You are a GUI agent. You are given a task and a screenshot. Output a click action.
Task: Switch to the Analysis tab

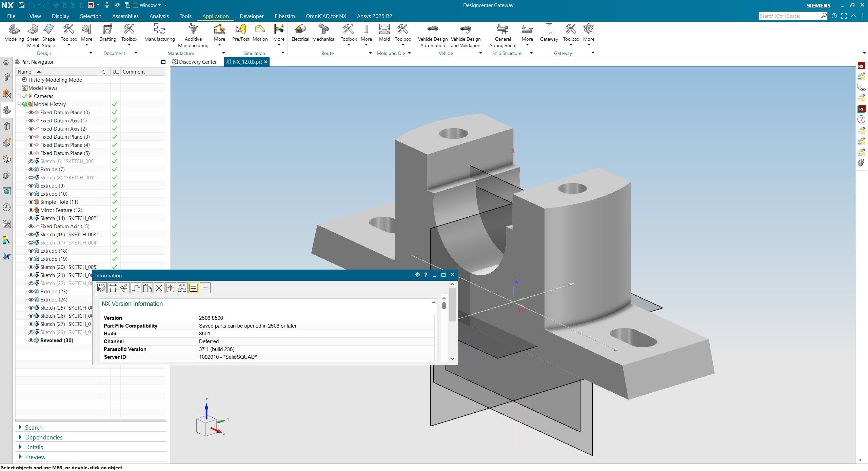159,16
